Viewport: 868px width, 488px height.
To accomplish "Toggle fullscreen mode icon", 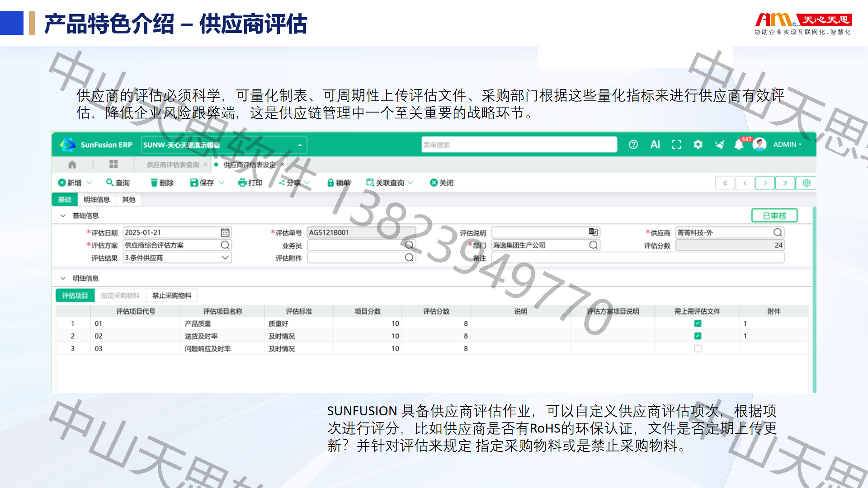I will pos(676,145).
